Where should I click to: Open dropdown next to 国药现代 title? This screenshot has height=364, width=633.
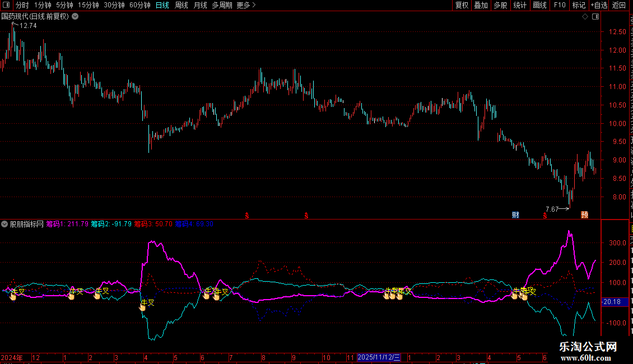(x=75, y=17)
